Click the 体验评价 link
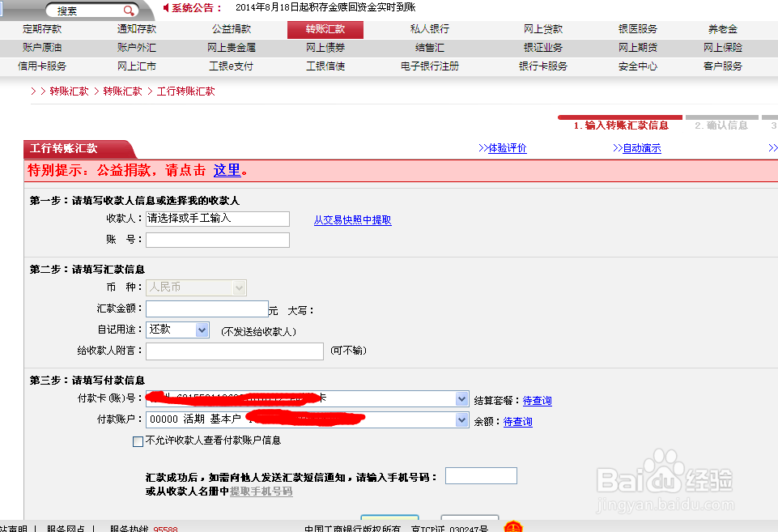Image resolution: width=778 pixels, height=532 pixels. 507,148
